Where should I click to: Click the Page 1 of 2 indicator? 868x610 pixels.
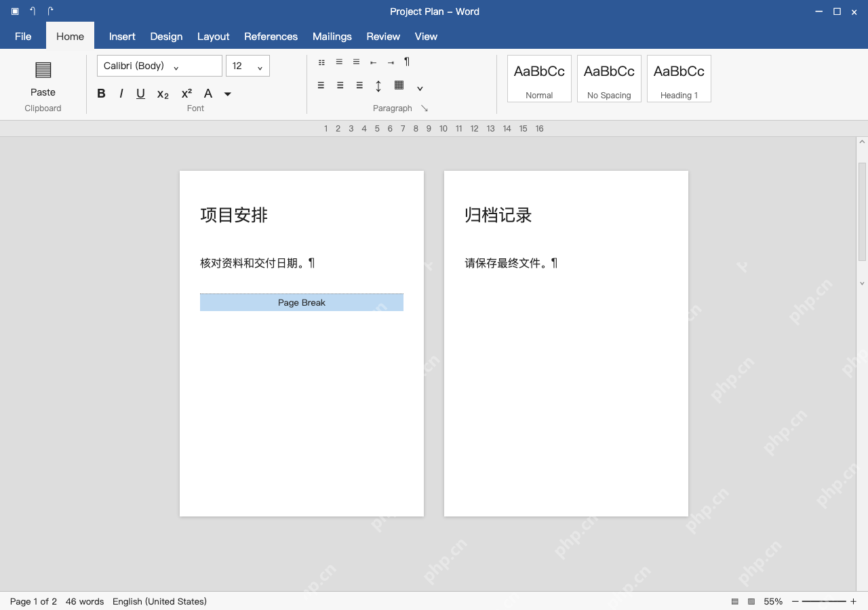coord(33,601)
